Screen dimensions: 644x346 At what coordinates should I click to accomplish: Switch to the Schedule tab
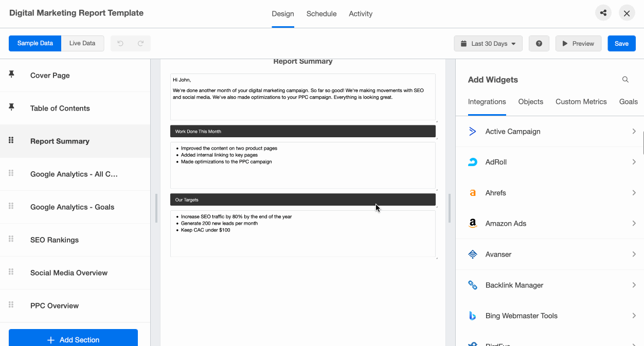(321, 14)
